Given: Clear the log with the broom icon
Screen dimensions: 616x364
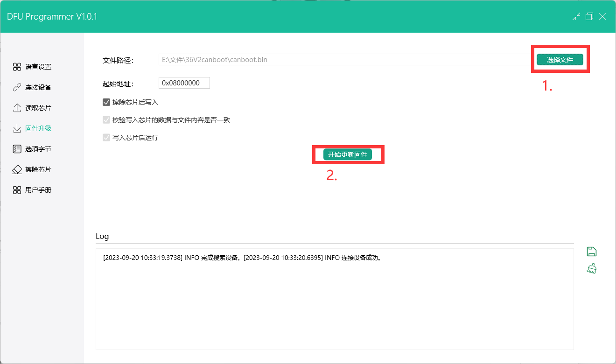Looking at the screenshot, I should click(592, 268).
